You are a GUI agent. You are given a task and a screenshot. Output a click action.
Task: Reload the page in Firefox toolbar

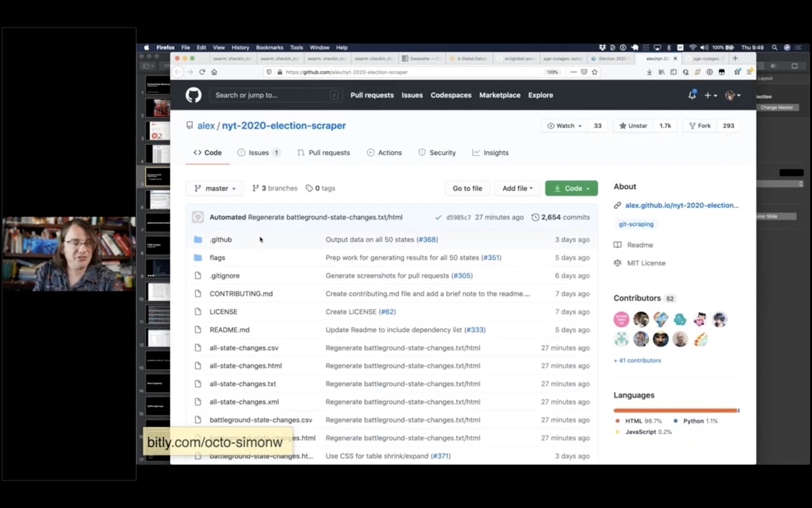202,72
